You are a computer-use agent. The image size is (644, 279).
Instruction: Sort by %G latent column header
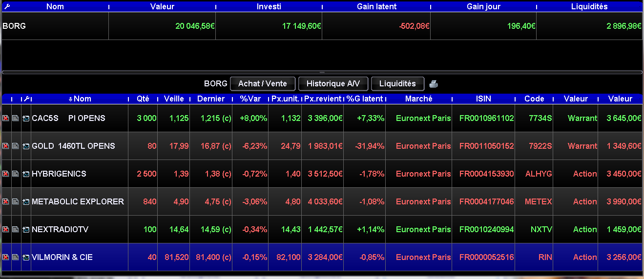365,99
